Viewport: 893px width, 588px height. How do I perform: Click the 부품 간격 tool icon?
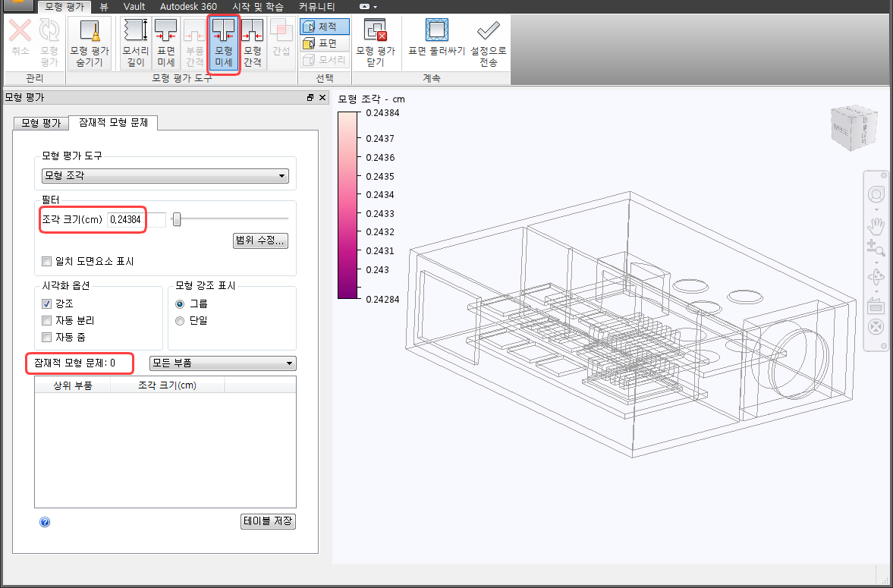pos(194,43)
